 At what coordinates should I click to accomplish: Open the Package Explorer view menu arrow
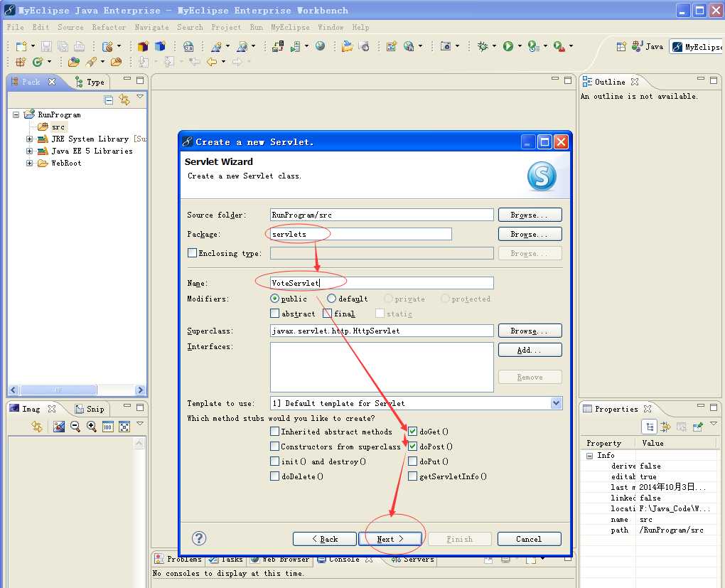coord(140,97)
